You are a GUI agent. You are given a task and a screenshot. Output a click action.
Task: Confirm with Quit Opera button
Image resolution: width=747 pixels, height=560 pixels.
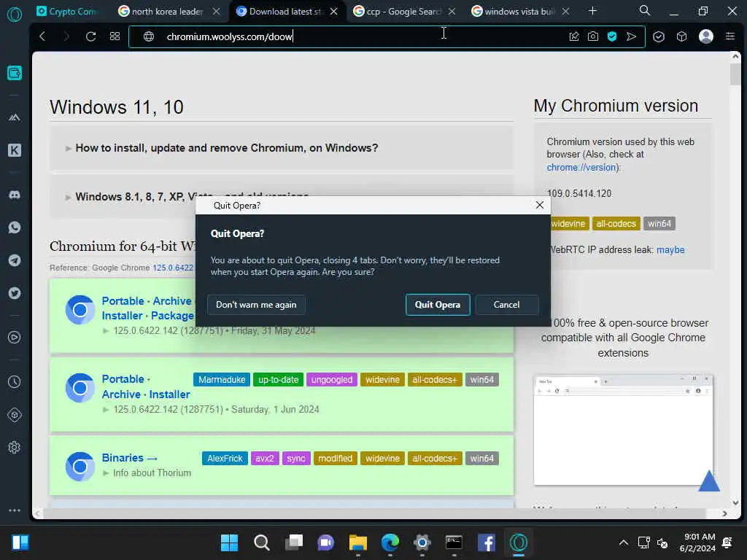438,305
